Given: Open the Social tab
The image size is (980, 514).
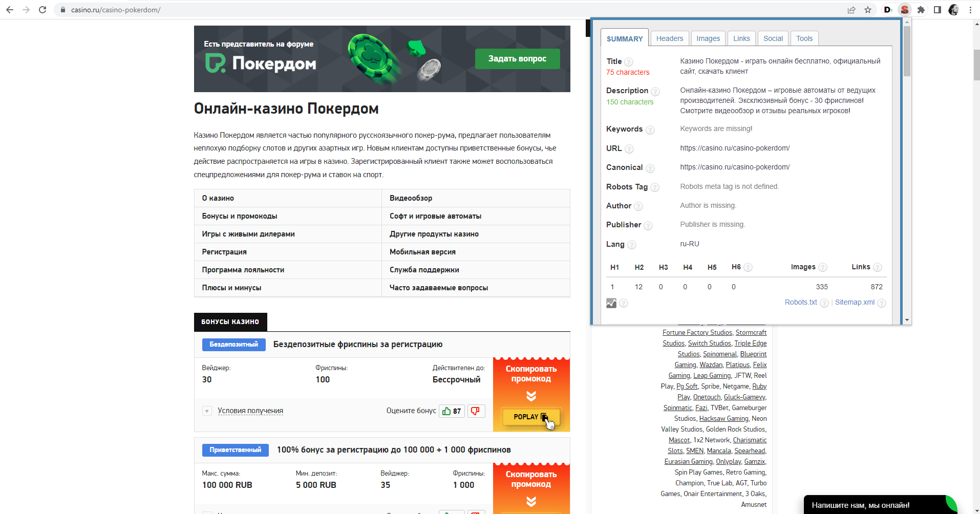Looking at the screenshot, I should coord(773,38).
